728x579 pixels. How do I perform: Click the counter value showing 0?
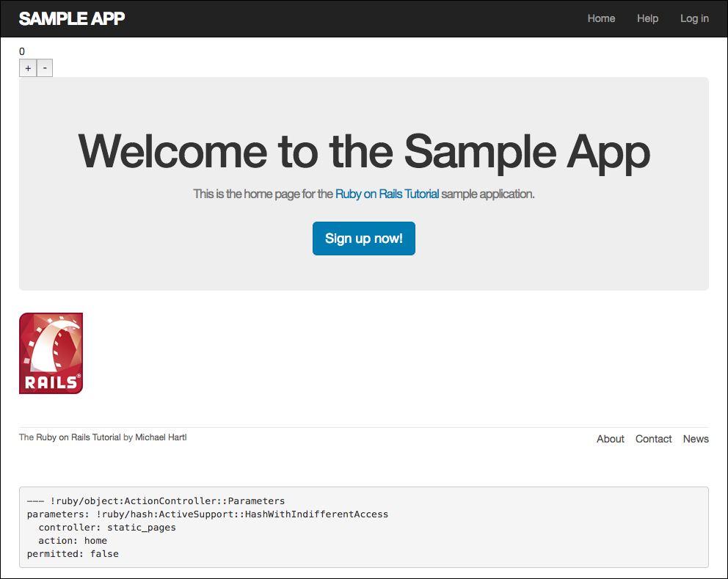(x=21, y=51)
